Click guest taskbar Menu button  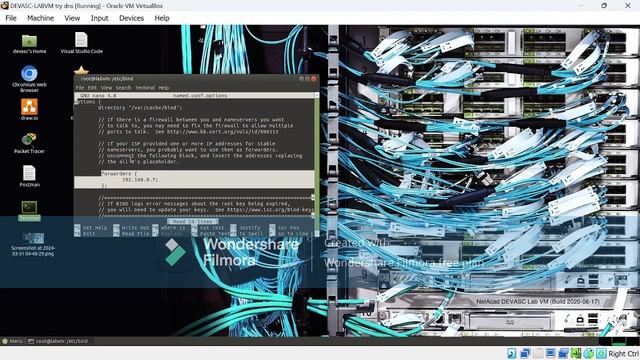pyautogui.click(x=12, y=341)
